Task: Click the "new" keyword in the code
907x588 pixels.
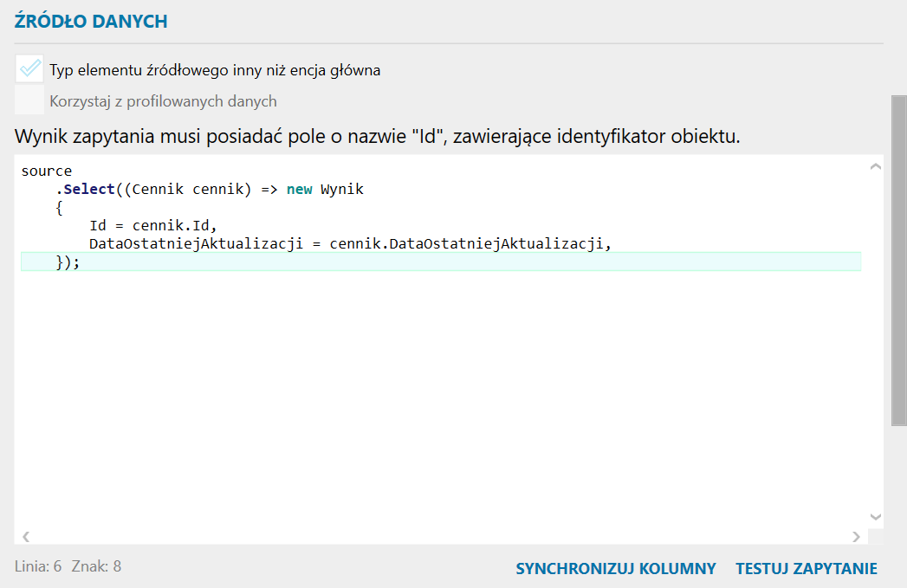Action: coord(299,190)
